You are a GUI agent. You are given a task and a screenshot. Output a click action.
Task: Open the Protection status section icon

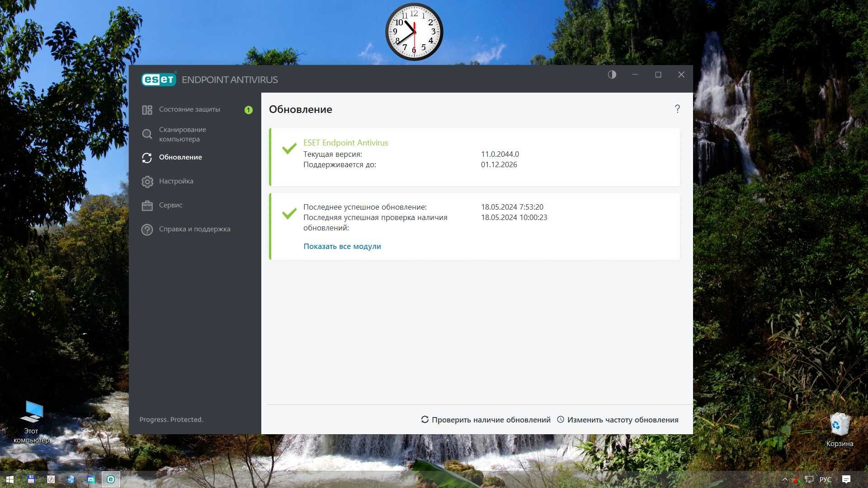[x=147, y=110]
